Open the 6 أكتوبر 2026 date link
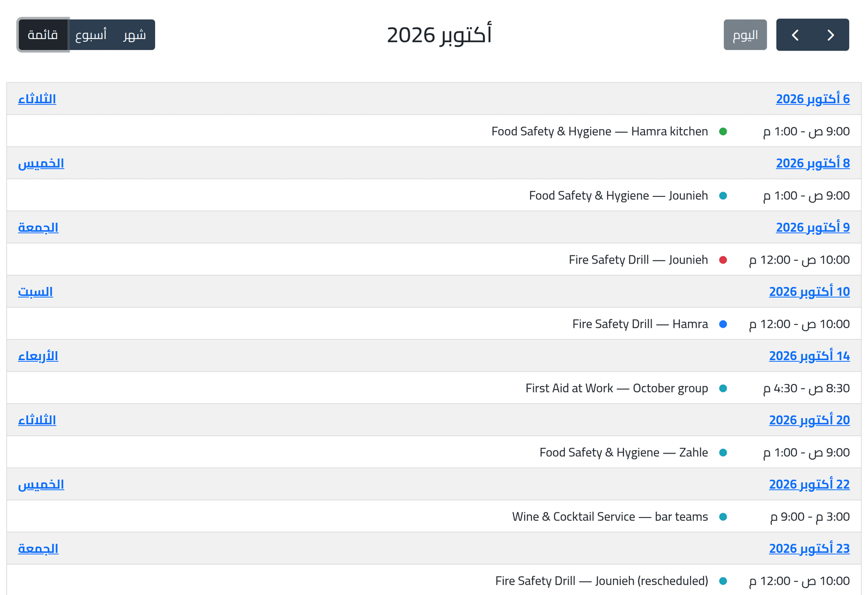This screenshot has width=868, height=595. point(813,99)
